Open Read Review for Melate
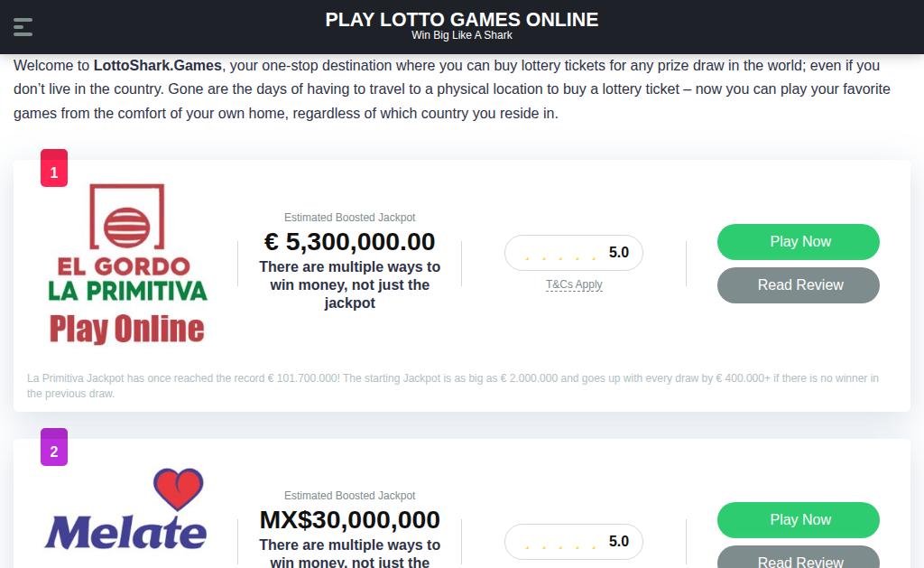 coord(798,560)
